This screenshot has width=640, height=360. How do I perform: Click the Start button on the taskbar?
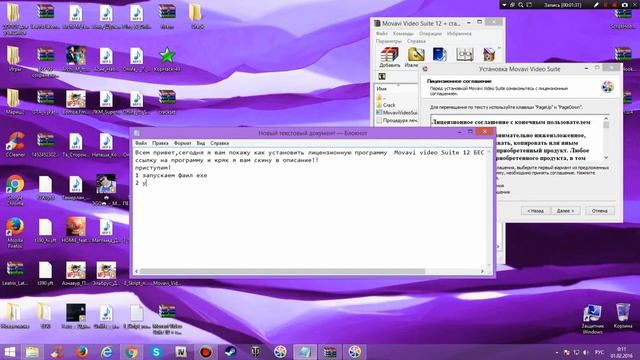point(9,352)
